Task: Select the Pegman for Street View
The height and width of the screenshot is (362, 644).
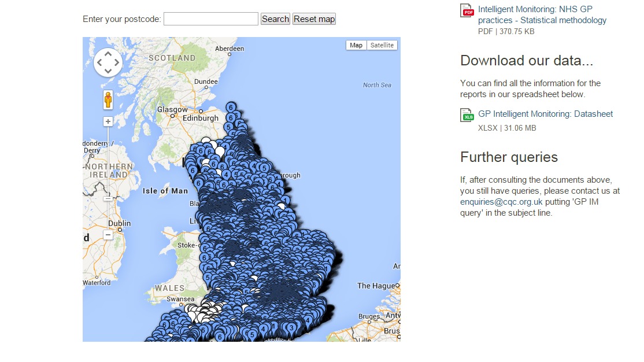Action: pos(108,101)
